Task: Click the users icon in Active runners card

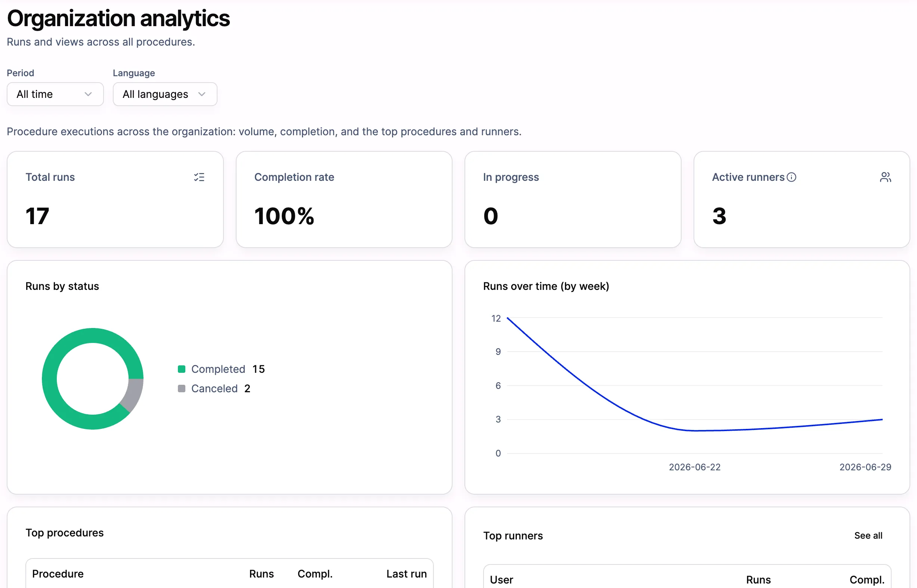Action: tap(885, 177)
